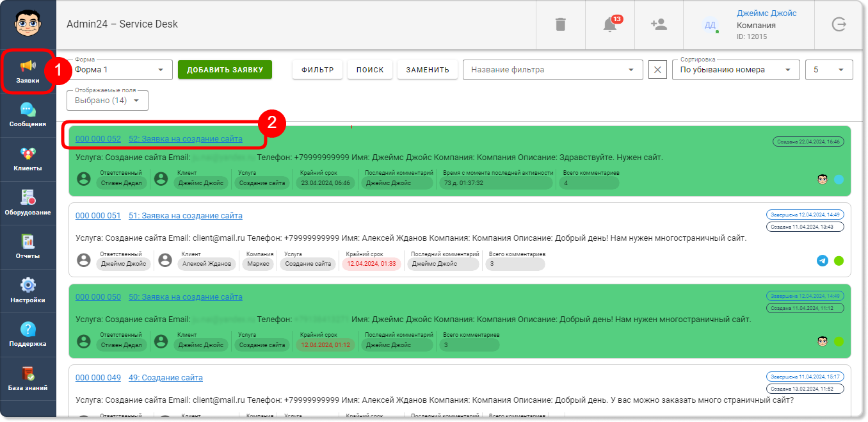Open notifications bell with 13 badge

click(610, 24)
